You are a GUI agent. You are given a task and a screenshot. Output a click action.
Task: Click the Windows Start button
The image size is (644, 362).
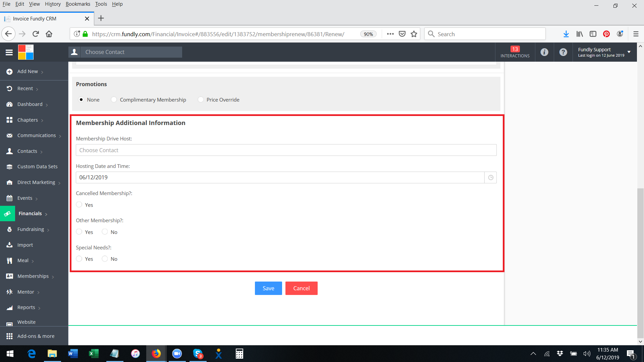pyautogui.click(x=10, y=354)
